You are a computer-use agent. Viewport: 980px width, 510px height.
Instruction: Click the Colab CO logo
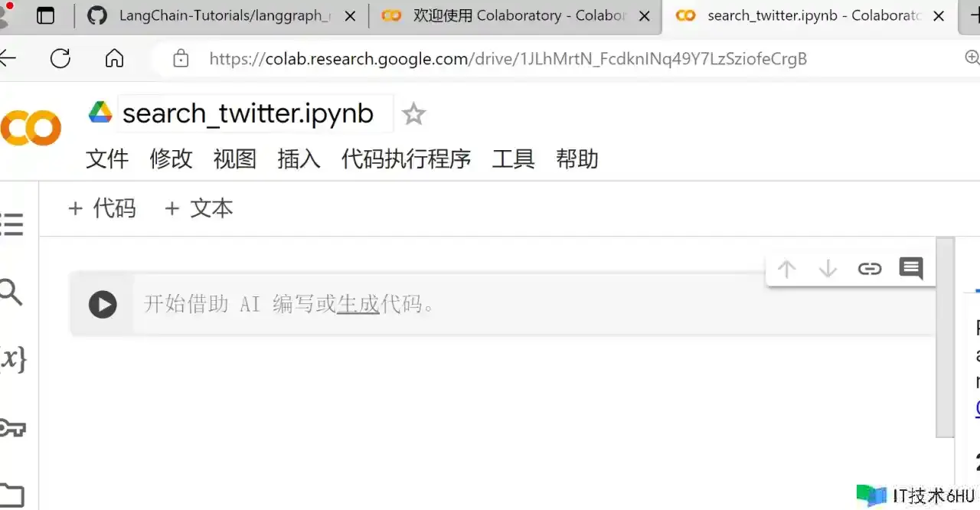point(31,128)
